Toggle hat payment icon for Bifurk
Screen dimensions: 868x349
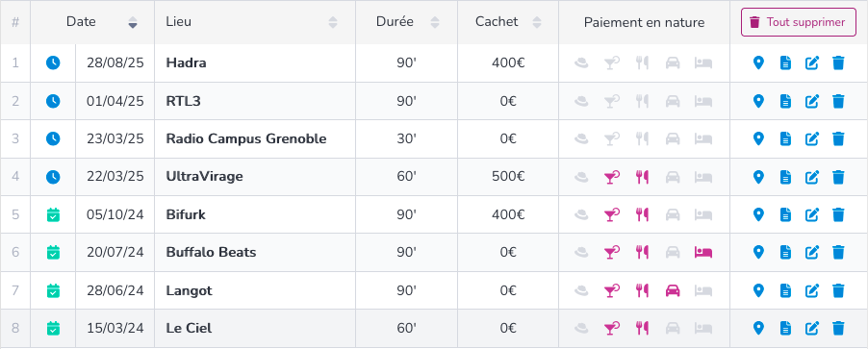tap(581, 214)
